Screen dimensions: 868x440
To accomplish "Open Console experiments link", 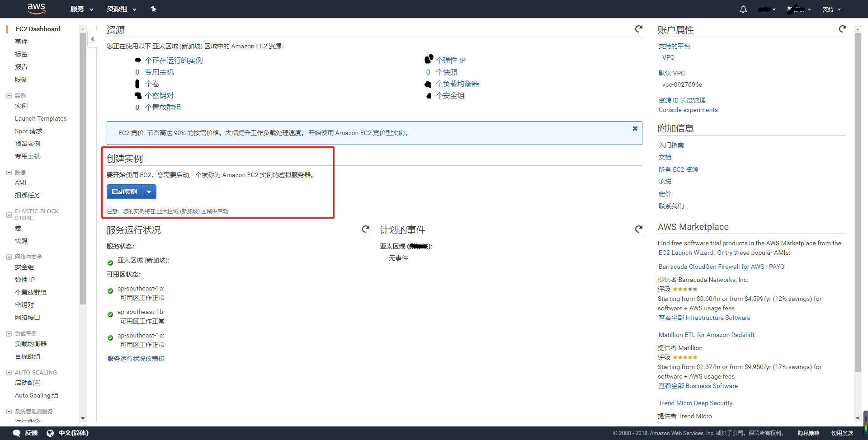I will (x=688, y=110).
